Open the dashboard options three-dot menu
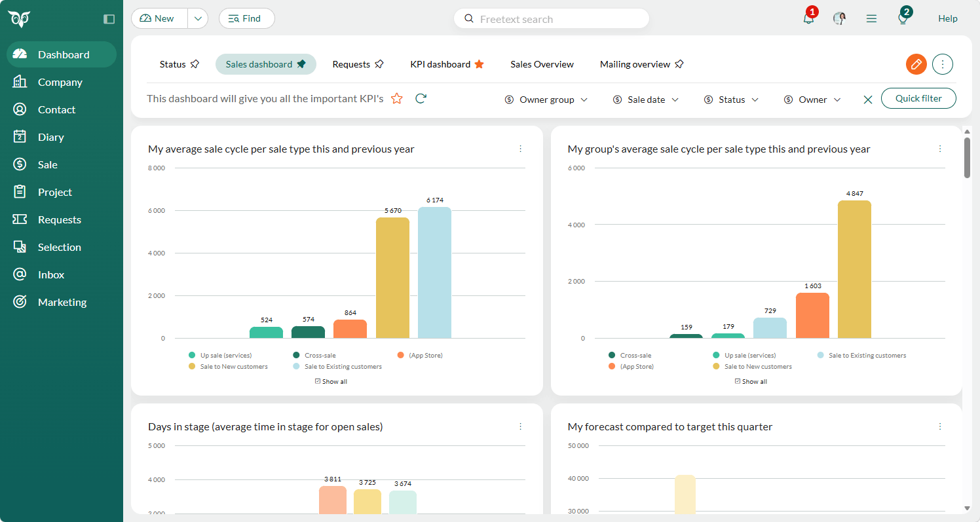This screenshot has height=522, width=980. click(943, 64)
